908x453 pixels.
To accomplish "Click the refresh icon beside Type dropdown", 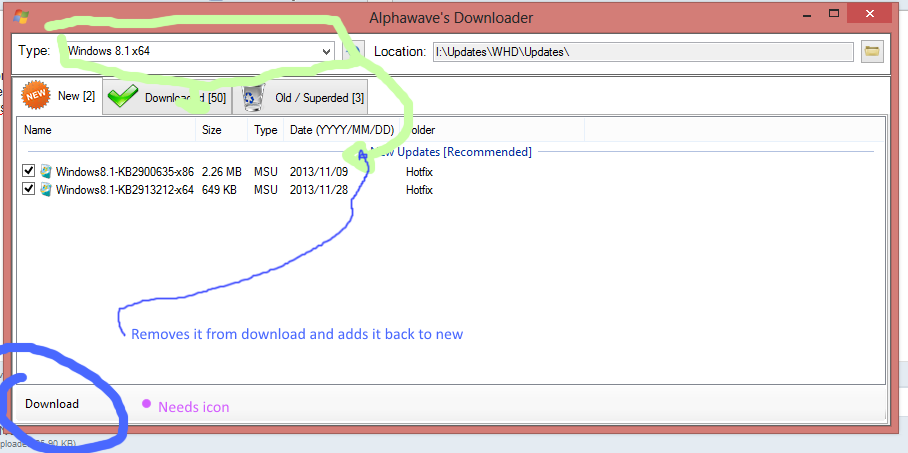I will pos(352,52).
